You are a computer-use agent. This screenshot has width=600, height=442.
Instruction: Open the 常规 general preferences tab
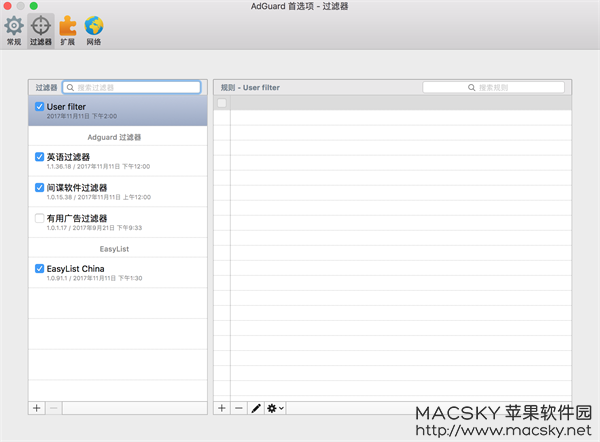click(x=14, y=31)
